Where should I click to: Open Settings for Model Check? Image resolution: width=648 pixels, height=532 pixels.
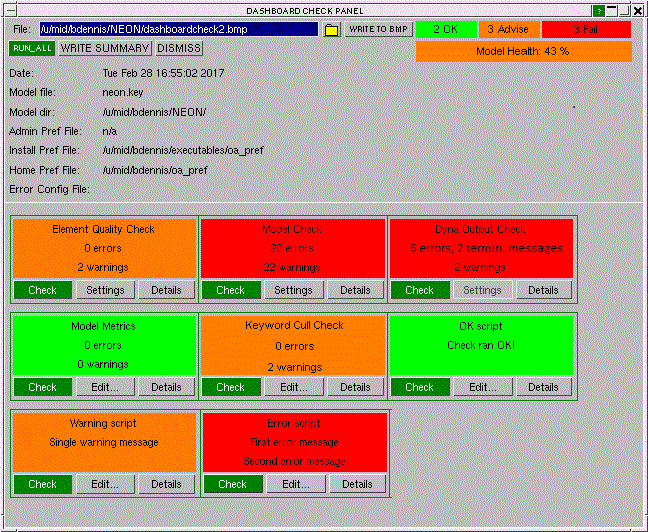pos(293,290)
